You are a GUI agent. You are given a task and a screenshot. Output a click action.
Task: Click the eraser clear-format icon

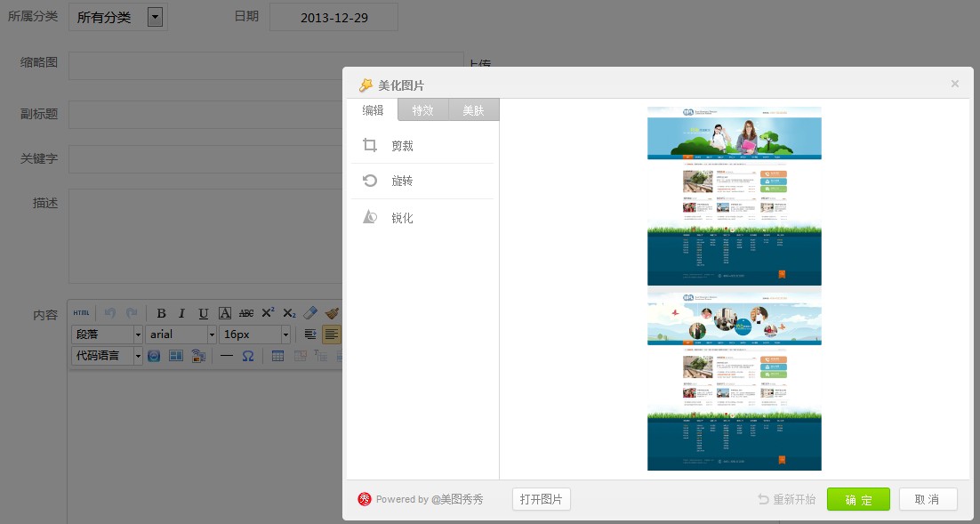pyautogui.click(x=310, y=313)
